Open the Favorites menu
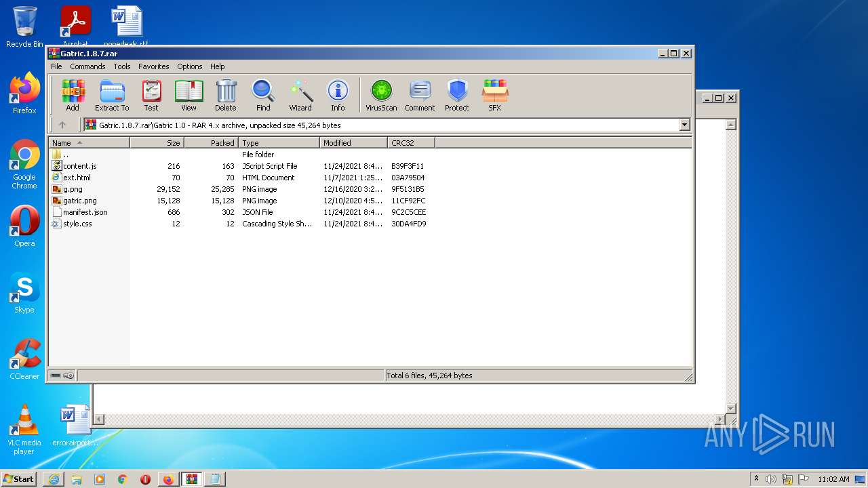The height and width of the screenshot is (488, 868). coord(154,66)
